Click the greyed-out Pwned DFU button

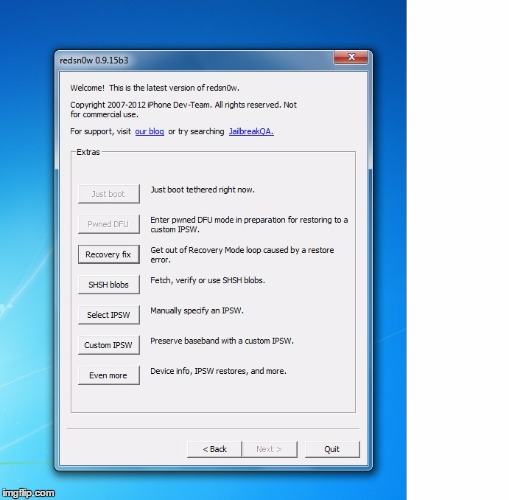(109, 224)
